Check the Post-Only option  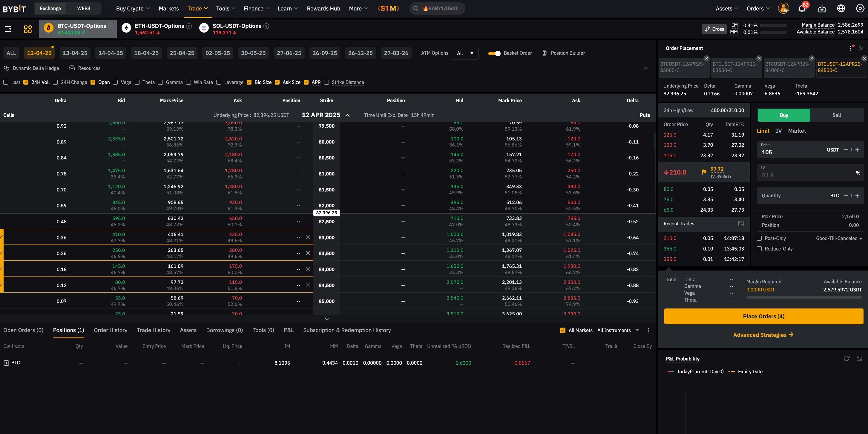[x=759, y=239]
